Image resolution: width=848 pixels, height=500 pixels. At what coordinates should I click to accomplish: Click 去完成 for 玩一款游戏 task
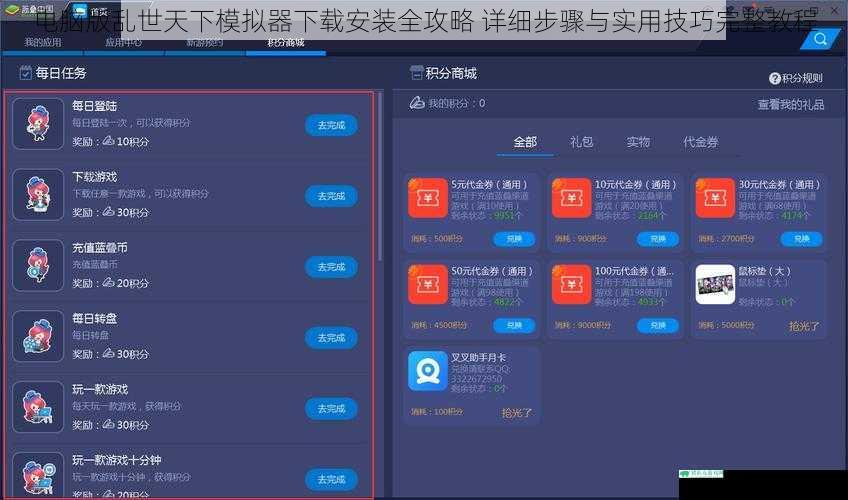click(x=331, y=409)
